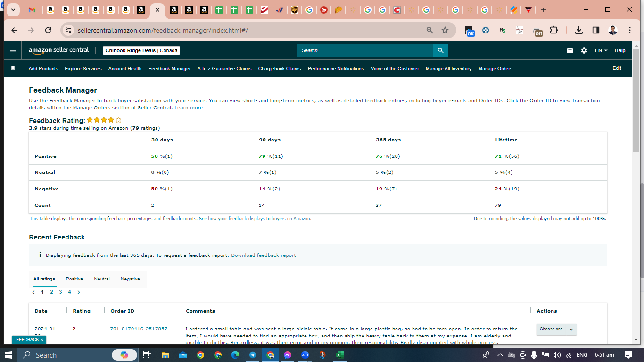Viewport: 644px width, 362px height.
Task: Open the messages envelope icon
Action: coord(570,50)
